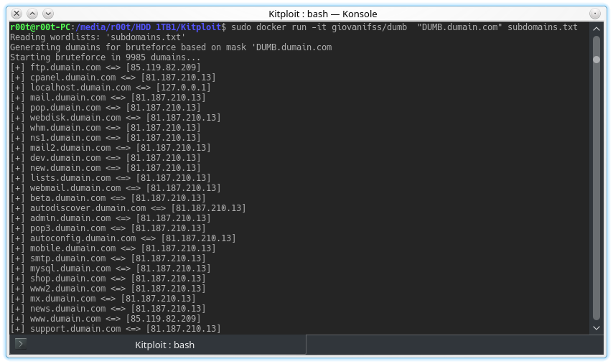Click the cpanel.dumain.com result line

(x=113, y=78)
